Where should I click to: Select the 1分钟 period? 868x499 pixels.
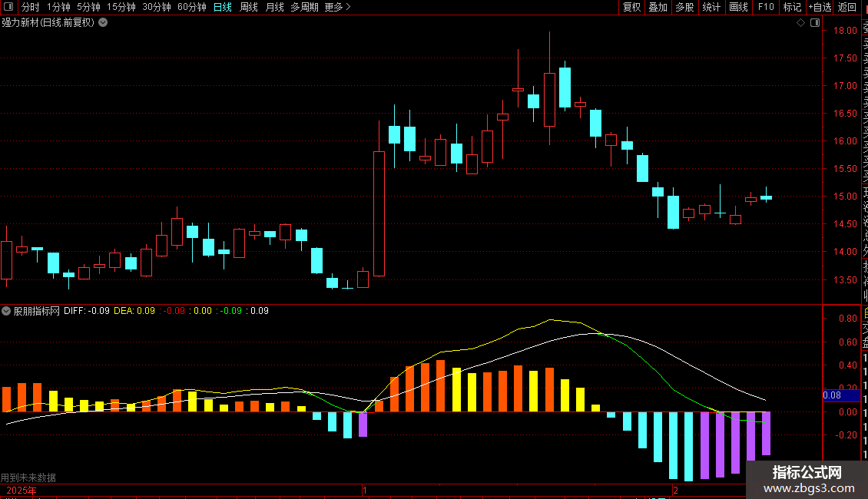point(58,7)
